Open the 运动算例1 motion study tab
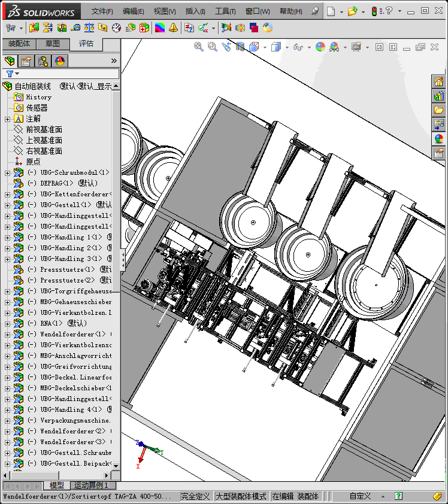Screen dimensions: 448x504 pos(91,485)
